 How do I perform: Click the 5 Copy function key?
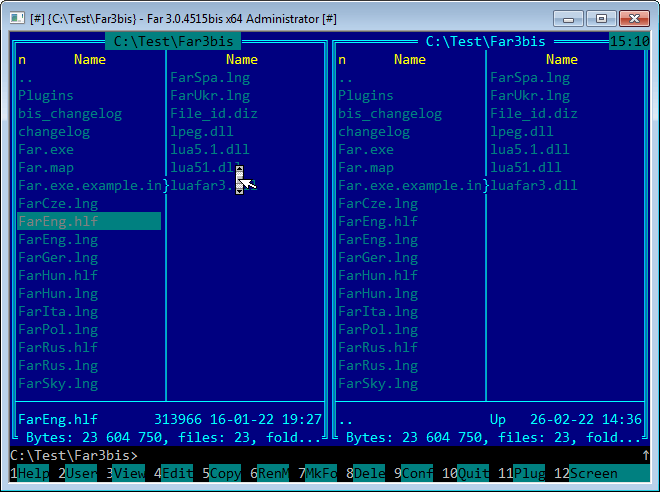tap(221, 473)
